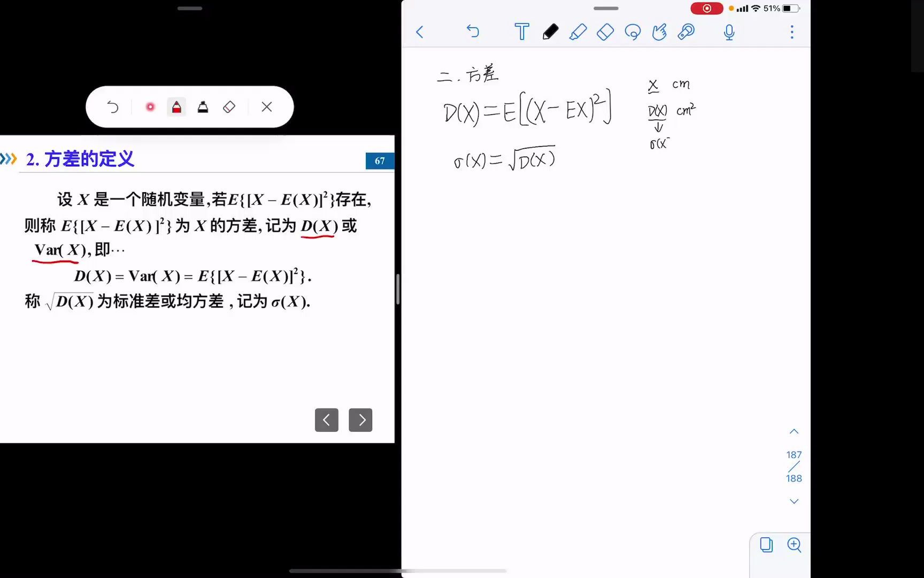Undo last stroke in note app

(x=473, y=32)
